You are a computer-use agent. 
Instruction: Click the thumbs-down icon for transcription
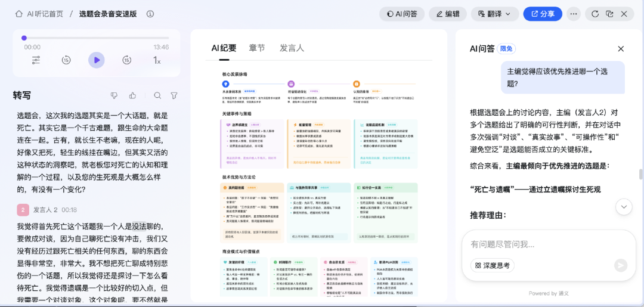[x=114, y=95]
